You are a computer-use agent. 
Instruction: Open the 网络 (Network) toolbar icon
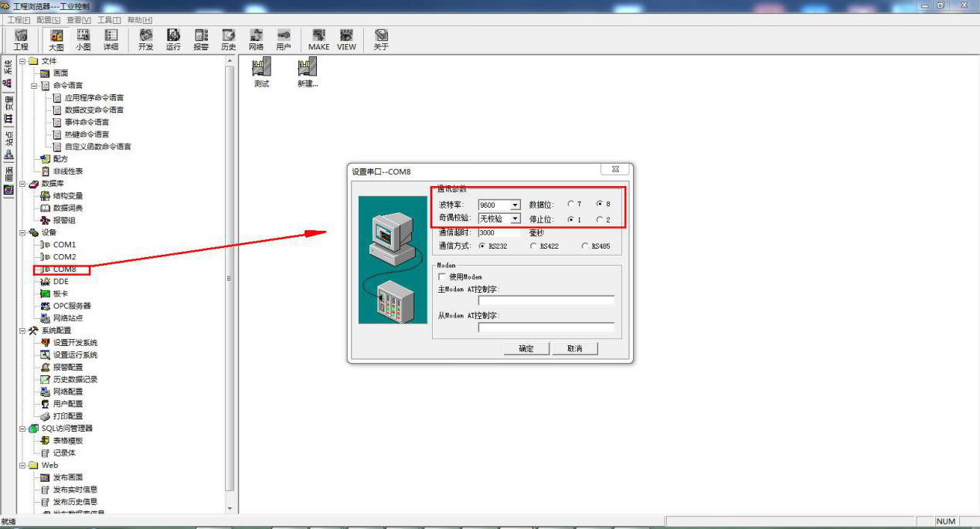[x=256, y=39]
